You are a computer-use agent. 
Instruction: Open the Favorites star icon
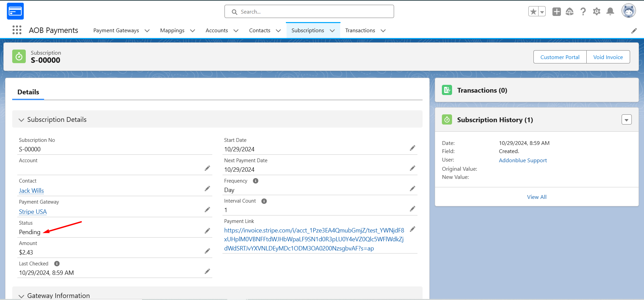pos(533,12)
